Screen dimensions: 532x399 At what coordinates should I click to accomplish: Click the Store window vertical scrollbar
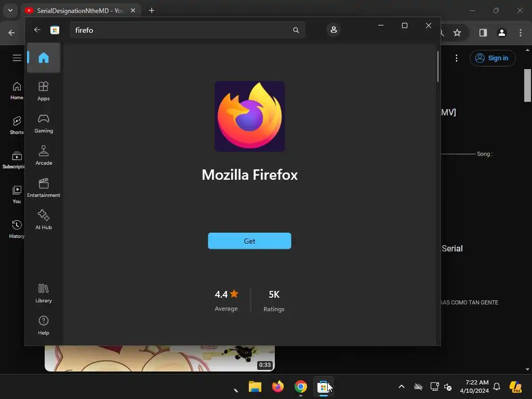pyautogui.click(x=437, y=66)
